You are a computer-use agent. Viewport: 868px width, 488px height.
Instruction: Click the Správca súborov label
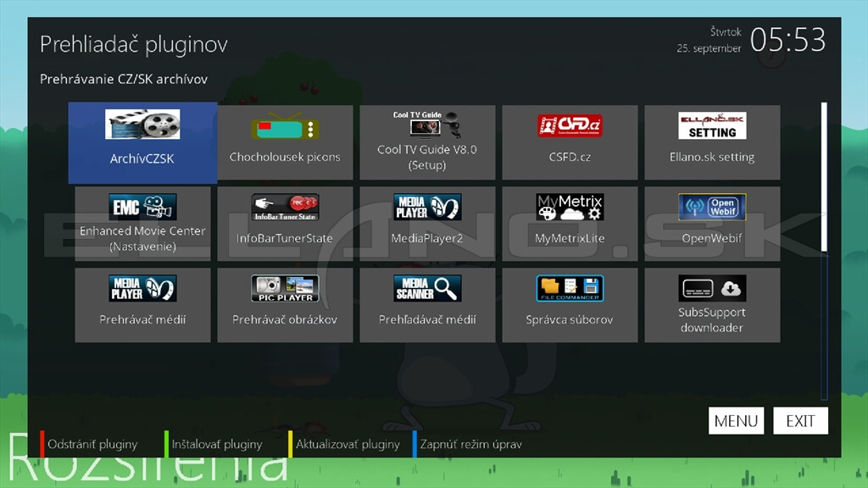[x=570, y=319]
